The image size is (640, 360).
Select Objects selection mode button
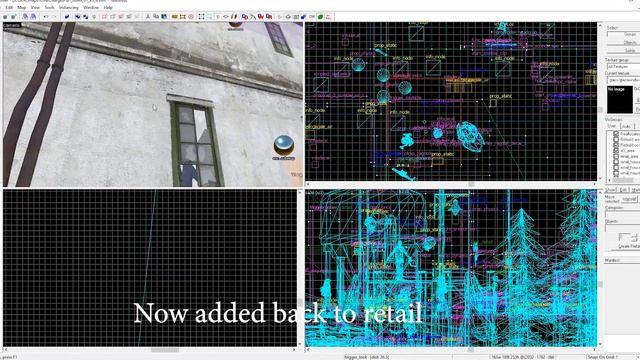(624, 42)
